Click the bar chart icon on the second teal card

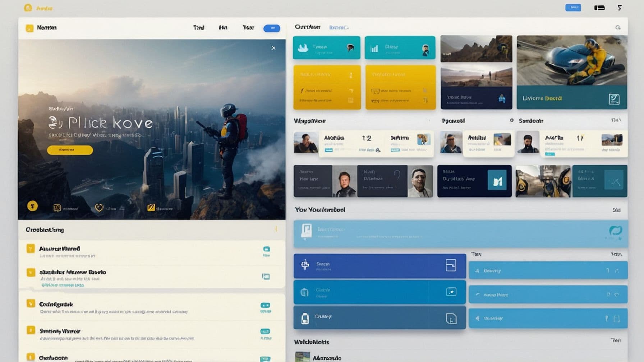374,48
